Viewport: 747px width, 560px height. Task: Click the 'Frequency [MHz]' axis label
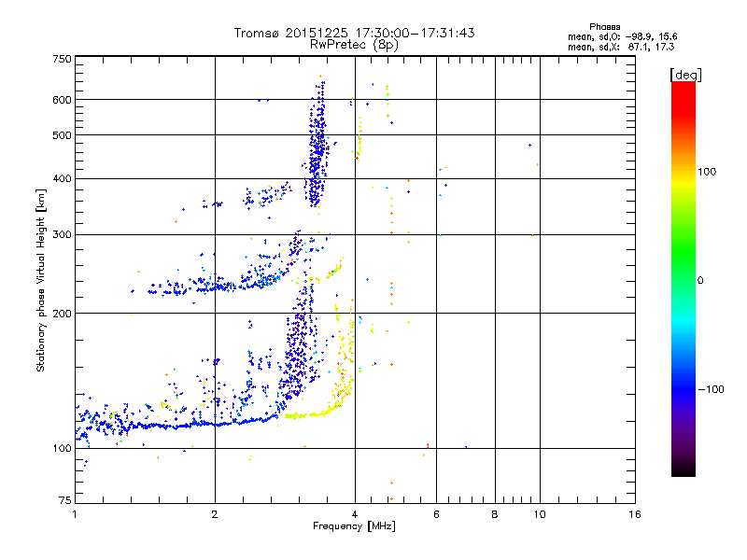tap(354, 526)
